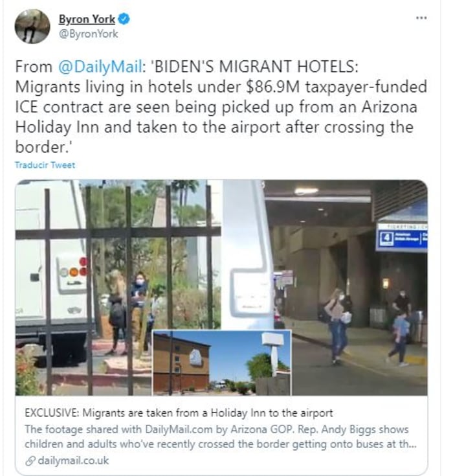
Task: Click the blue verified badge
Action: pyautogui.click(x=124, y=19)
